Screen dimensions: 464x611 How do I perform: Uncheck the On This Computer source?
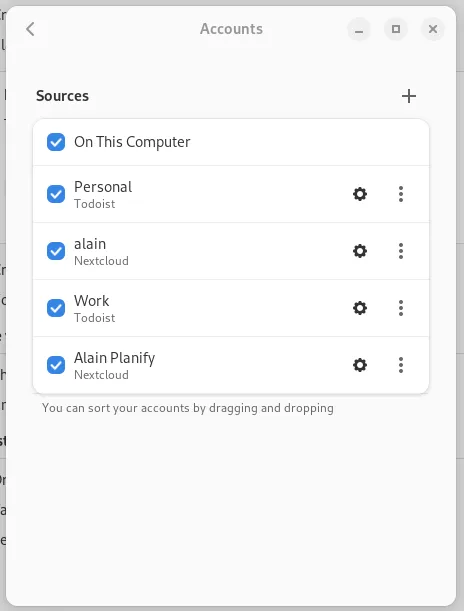pos(56,142)
